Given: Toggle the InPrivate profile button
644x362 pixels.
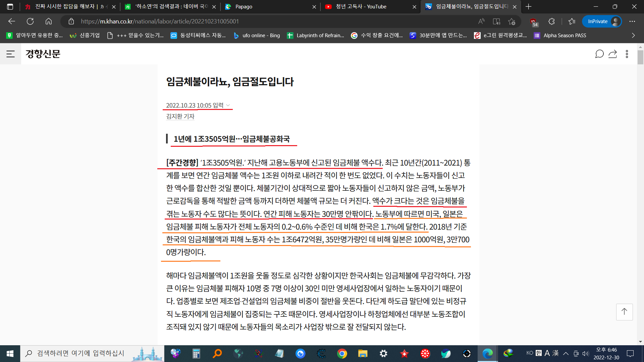Looking at the screenshot, I should point(602,21).
